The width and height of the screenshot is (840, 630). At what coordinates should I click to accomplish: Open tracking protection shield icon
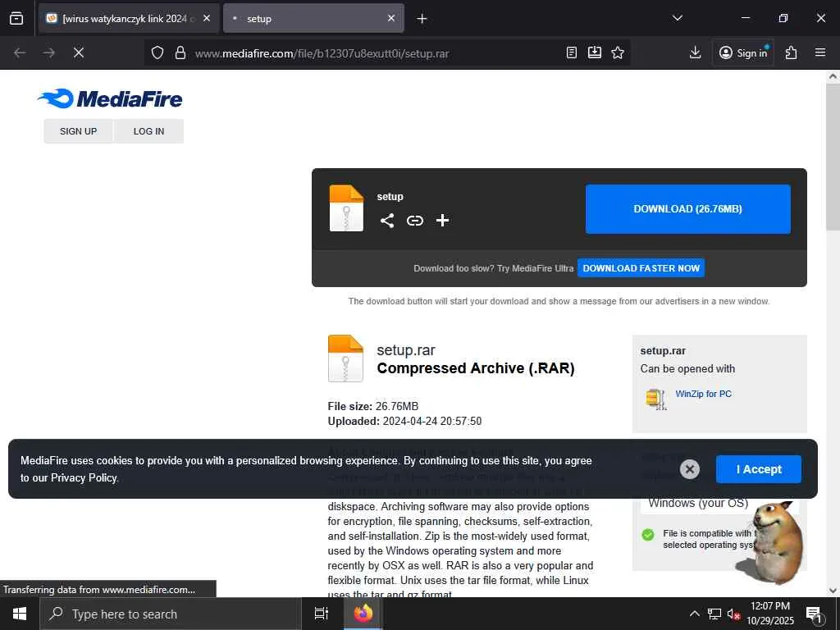click(157, 52)
